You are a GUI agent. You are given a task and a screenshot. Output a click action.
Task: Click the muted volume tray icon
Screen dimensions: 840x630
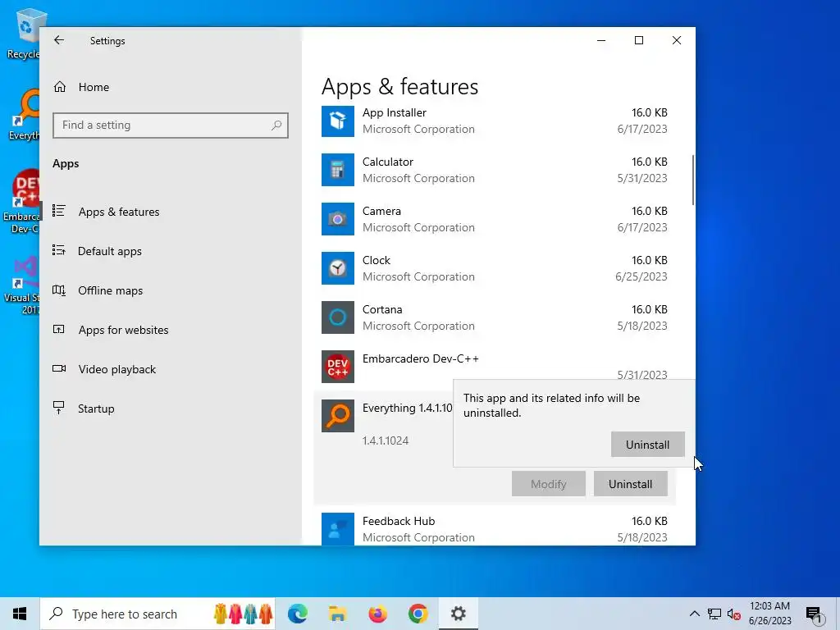pyautogui.click(x=734, y=614)
